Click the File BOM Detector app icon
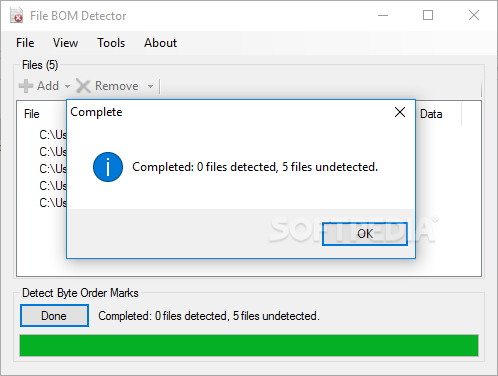498x376 pixels. pyautogui.click(x=16, y=15)
